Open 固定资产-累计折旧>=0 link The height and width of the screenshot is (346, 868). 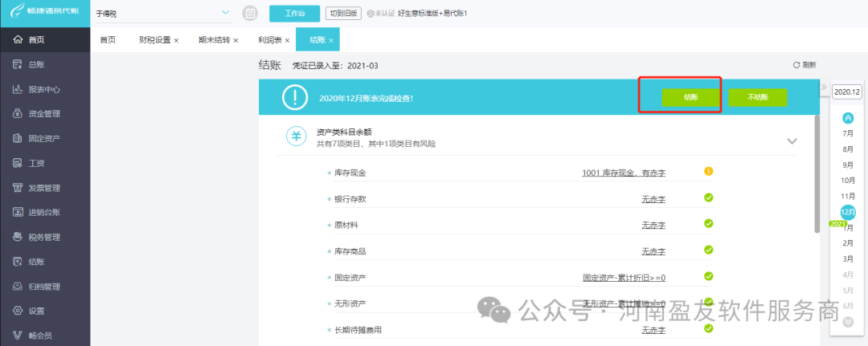click(624, 278)
